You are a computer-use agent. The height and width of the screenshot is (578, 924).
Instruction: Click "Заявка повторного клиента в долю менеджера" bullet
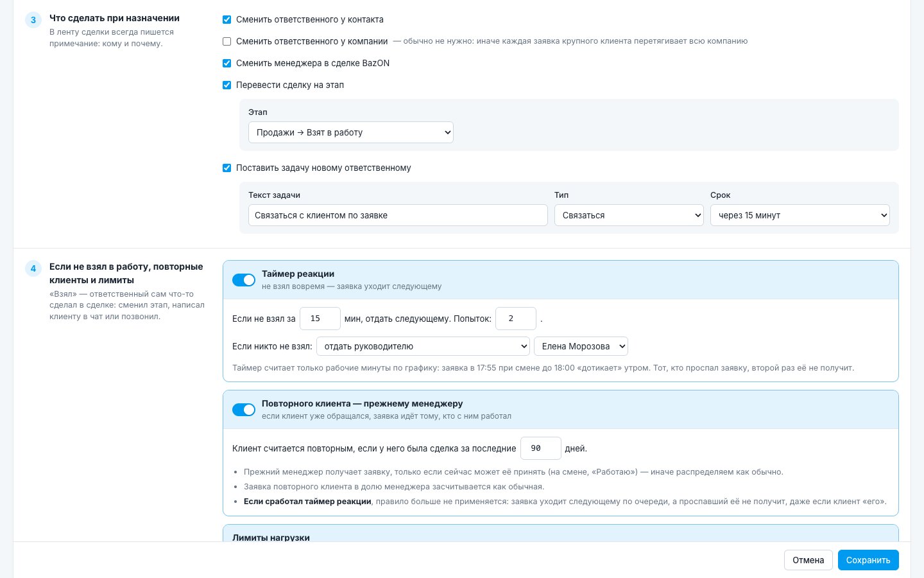coord(394,487)
